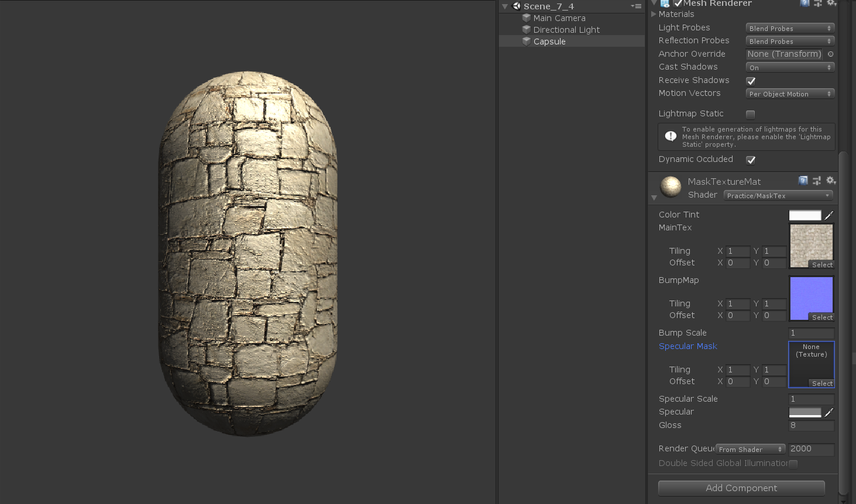Image resolution: width=856 pixels, height=504 pixels.
Task: Click Select button on BumpMap texture
Action: point(822,317)
